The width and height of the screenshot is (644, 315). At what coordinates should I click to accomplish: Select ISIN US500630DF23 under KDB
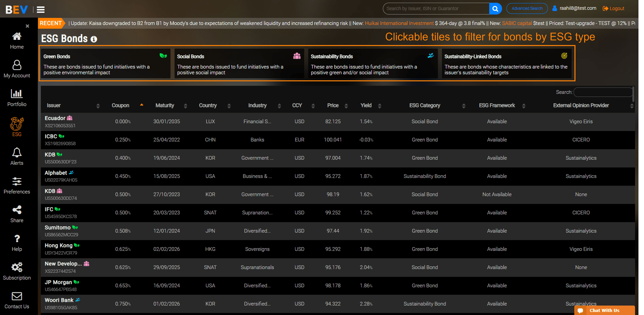[x=61, y=162]
